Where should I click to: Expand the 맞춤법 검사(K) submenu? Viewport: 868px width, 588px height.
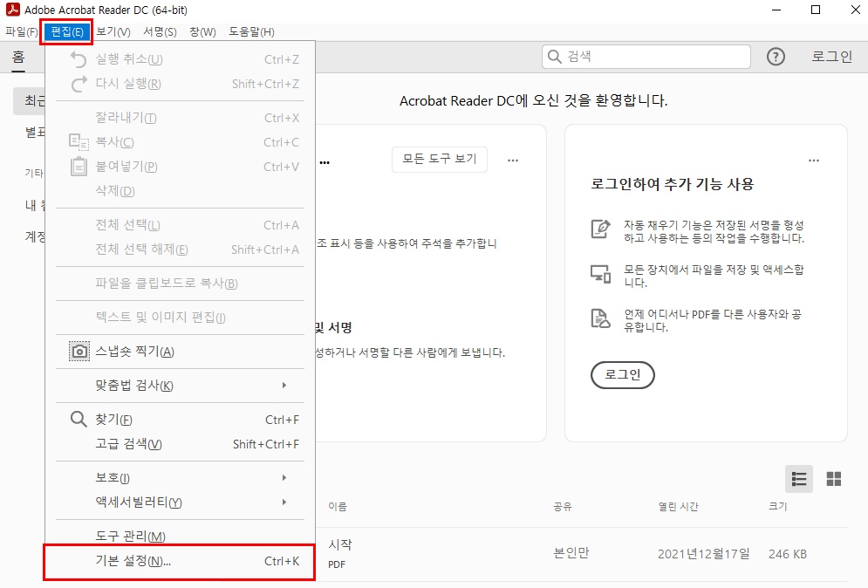(x=180, y=386)
